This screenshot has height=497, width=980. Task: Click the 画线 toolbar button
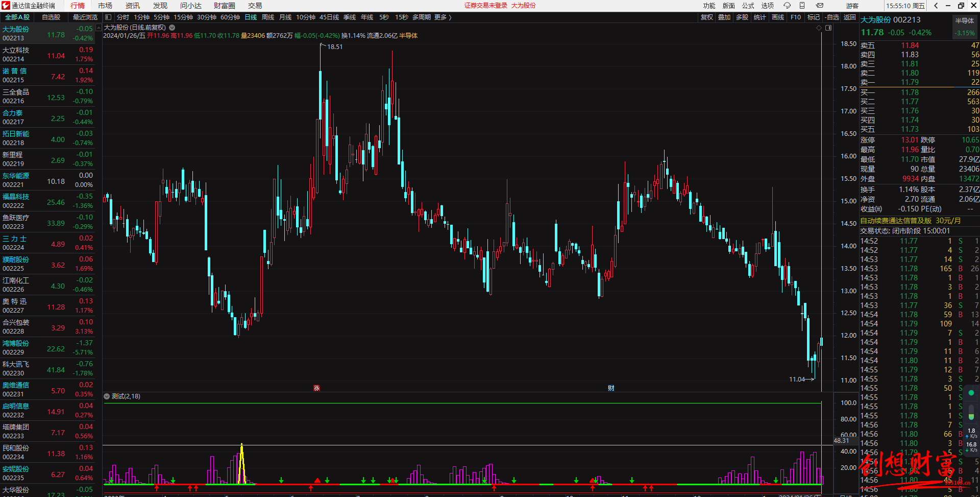[x=778, y=17]
